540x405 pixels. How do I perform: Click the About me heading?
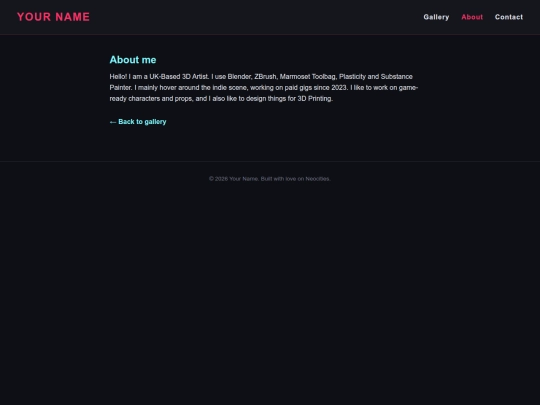pyautogui.click(x=133, y=60)
